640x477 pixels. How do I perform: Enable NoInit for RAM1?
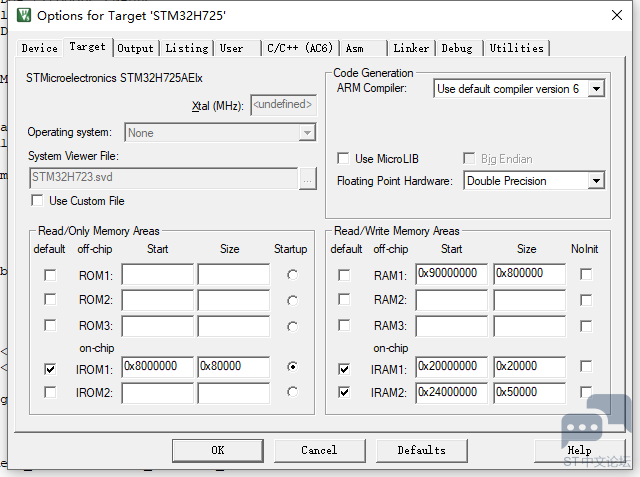tap(586, 274)
